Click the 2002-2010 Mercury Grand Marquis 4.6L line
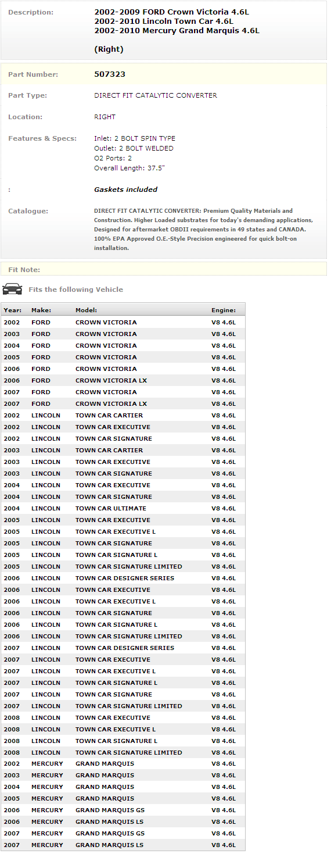The image size is (331, 868). [x=177, y=30]
